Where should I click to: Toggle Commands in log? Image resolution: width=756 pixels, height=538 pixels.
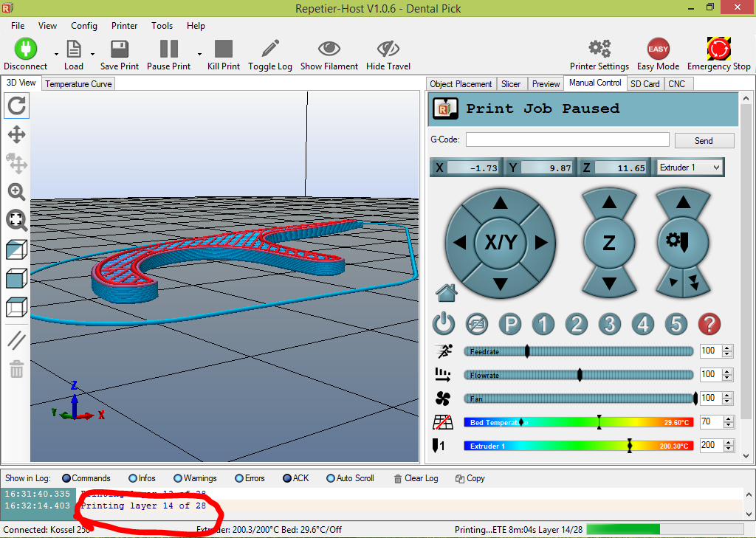(86, 478)
